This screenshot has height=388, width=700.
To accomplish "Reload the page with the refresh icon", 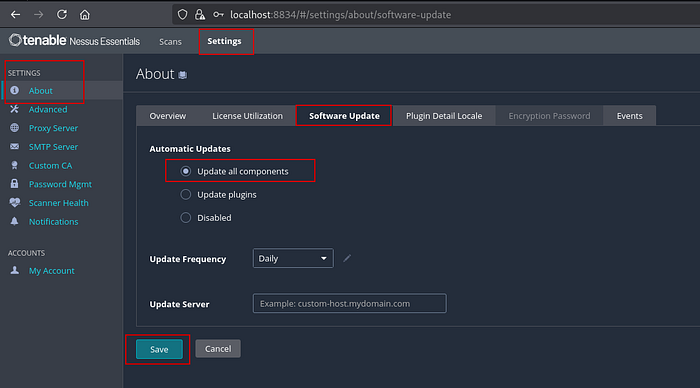I will 62,15.
